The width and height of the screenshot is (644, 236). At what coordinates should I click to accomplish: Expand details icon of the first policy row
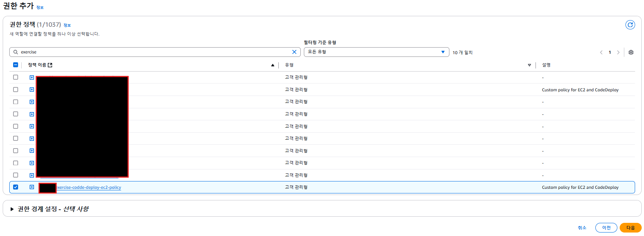pos(32,77)
